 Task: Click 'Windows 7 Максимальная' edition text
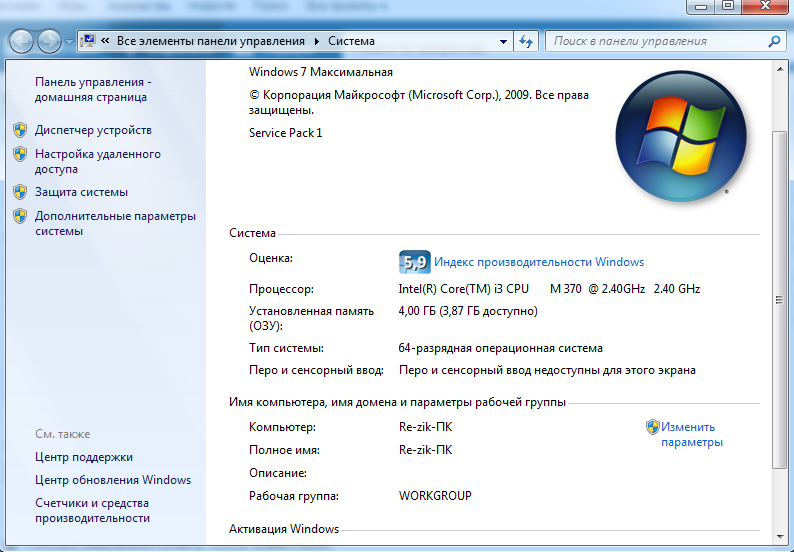(321, 72)
